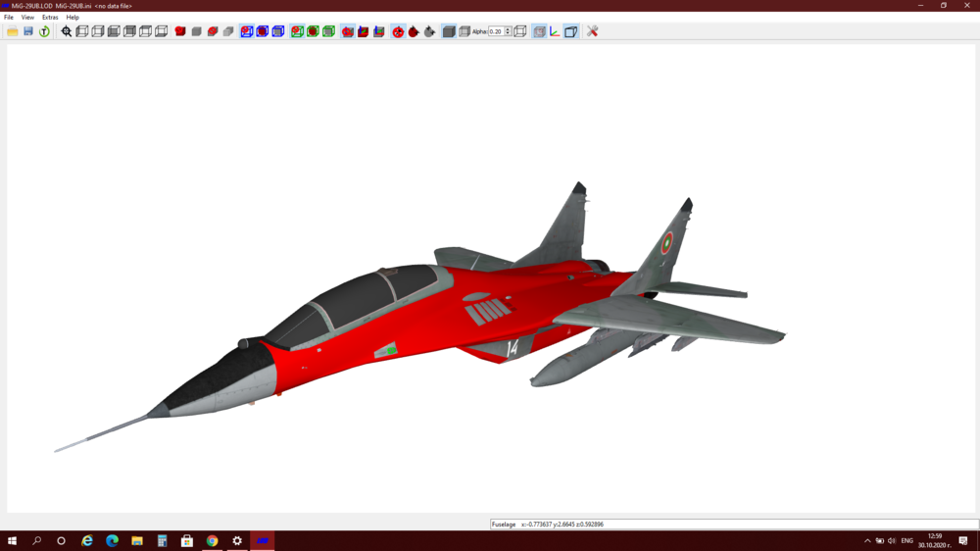980x551 pixels.
Task: Open the Extras menu
Action: pos(50,18)
